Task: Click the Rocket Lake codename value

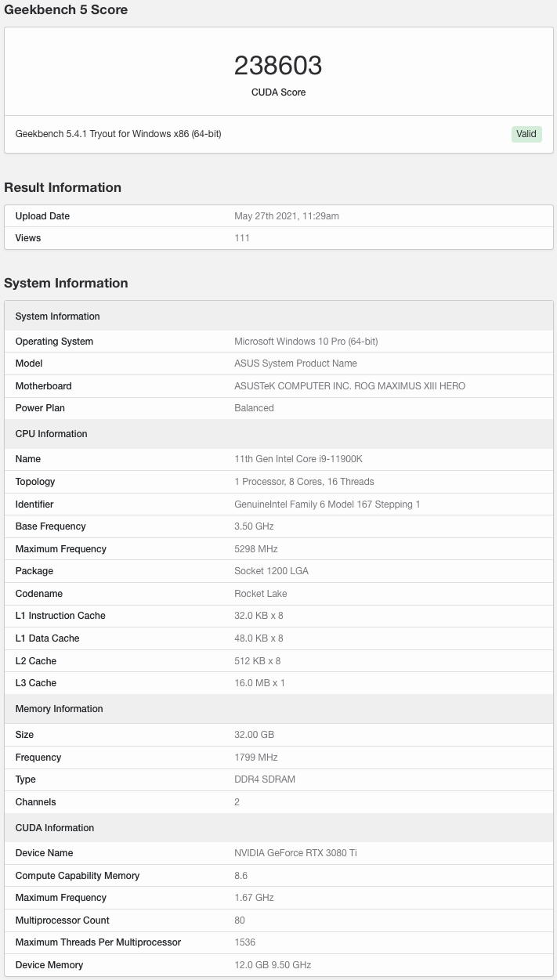Action: coord(261,594)
